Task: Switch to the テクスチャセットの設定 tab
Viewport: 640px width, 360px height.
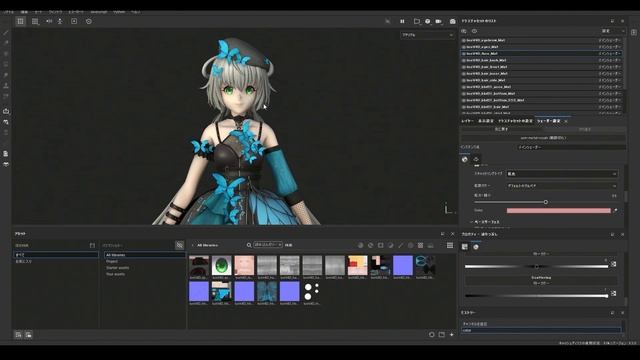Action: [515, 121]
